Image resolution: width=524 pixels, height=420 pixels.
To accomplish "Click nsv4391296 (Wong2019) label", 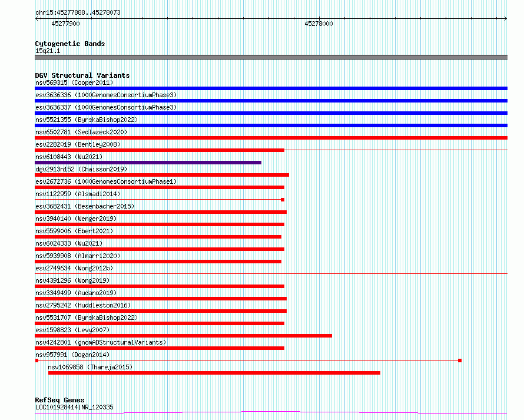I will [x=72, y=280].
